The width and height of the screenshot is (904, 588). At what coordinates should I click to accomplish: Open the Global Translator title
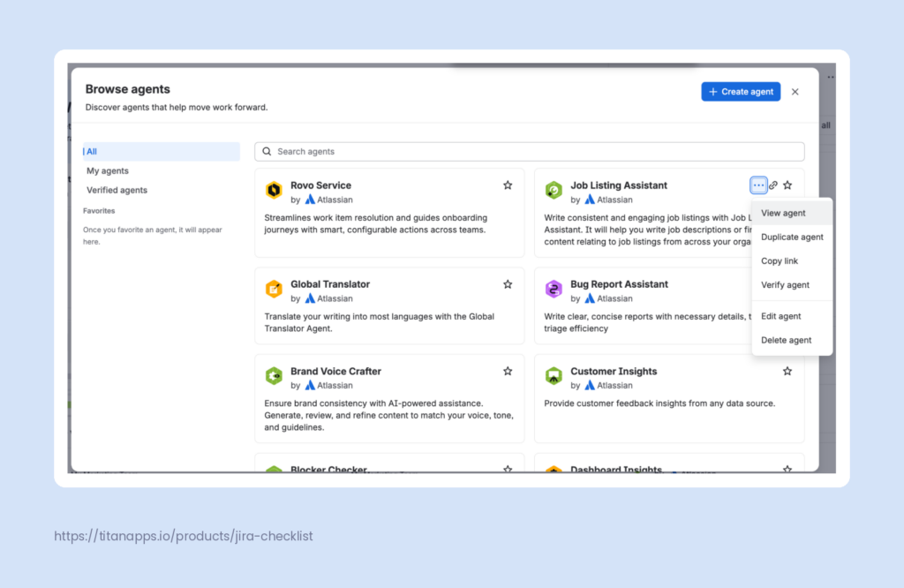click(x=330, y=284)
